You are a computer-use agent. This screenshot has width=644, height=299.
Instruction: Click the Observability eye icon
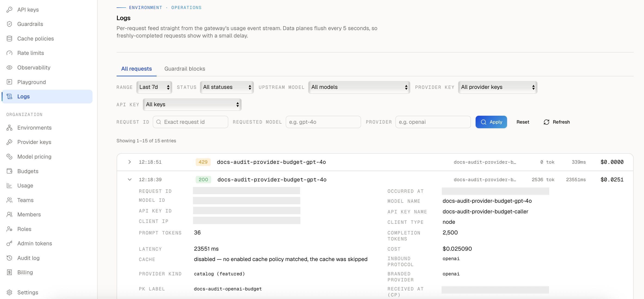pyautogui.click(x=9, y=68)
